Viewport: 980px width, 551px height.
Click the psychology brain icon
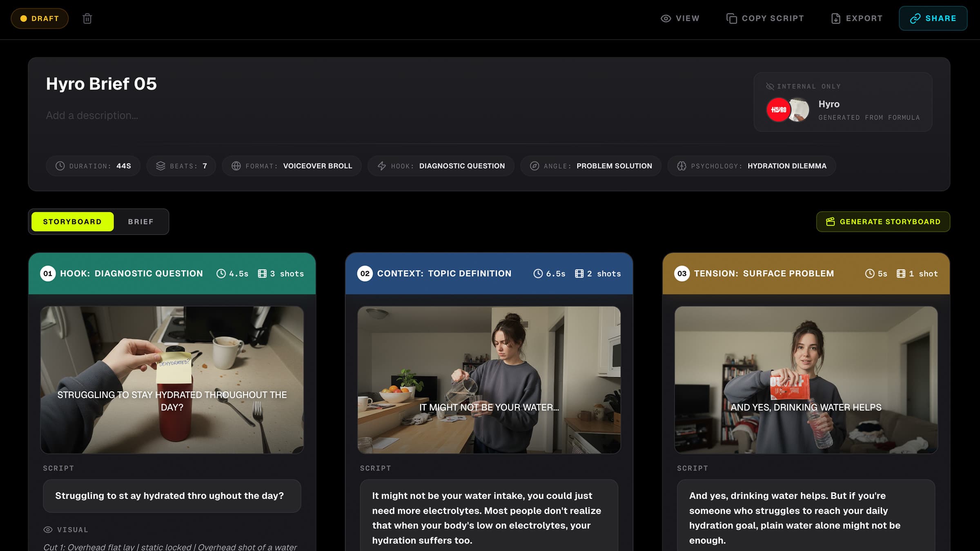coord(682,166)
